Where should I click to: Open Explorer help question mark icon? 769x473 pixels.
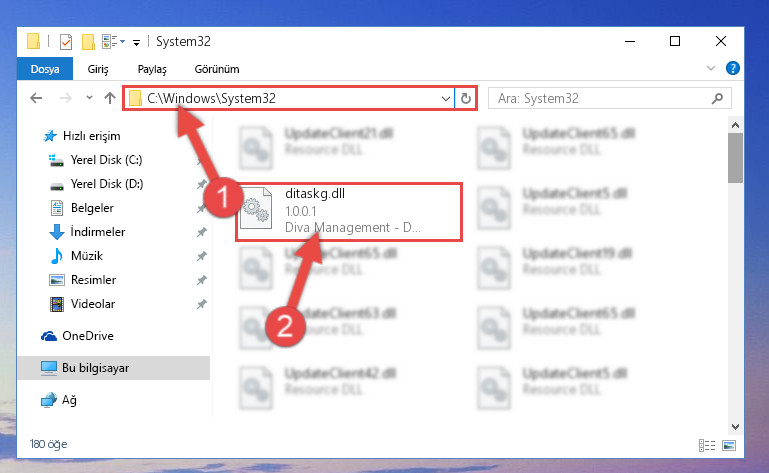(x=733, y=68)
